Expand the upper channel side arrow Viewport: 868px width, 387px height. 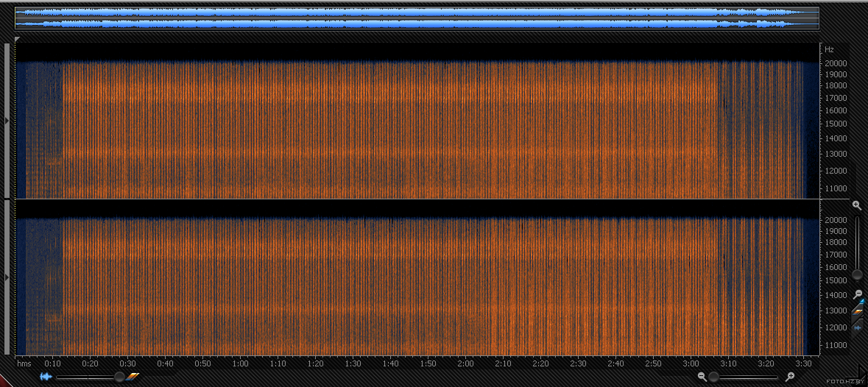pos(7,121)
